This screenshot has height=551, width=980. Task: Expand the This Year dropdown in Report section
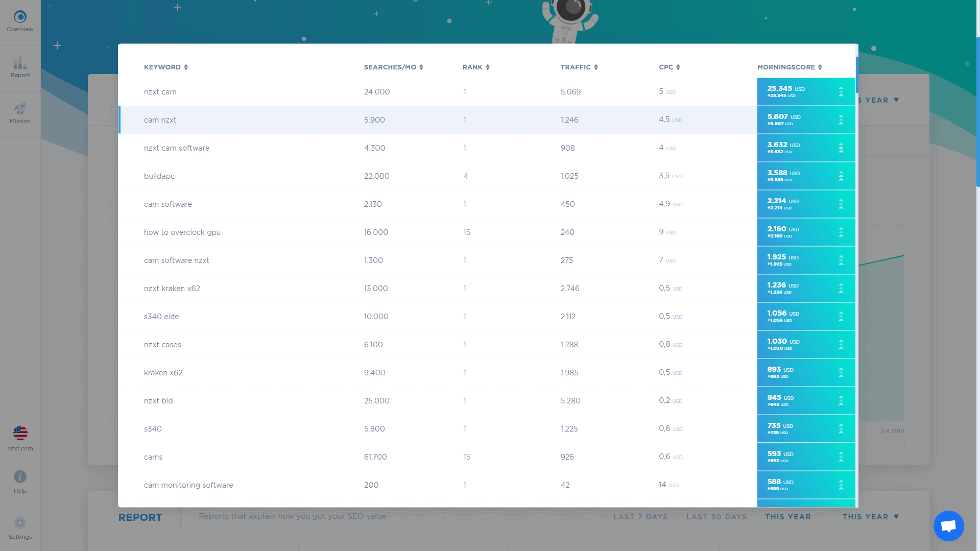pos(871,517)
